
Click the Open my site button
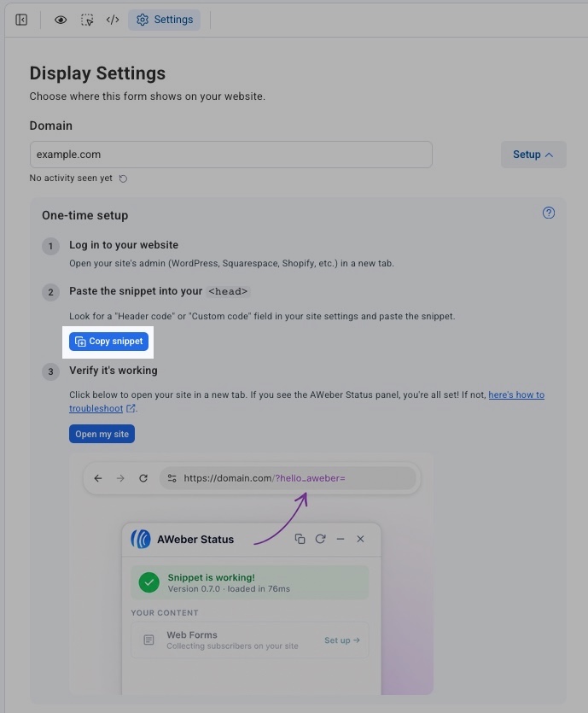(102, 434)
